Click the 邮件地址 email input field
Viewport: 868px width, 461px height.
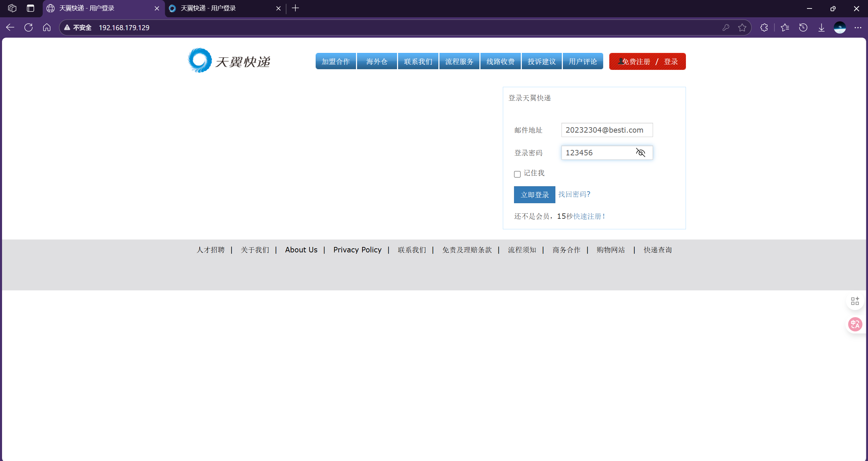[x=607, y=130]
